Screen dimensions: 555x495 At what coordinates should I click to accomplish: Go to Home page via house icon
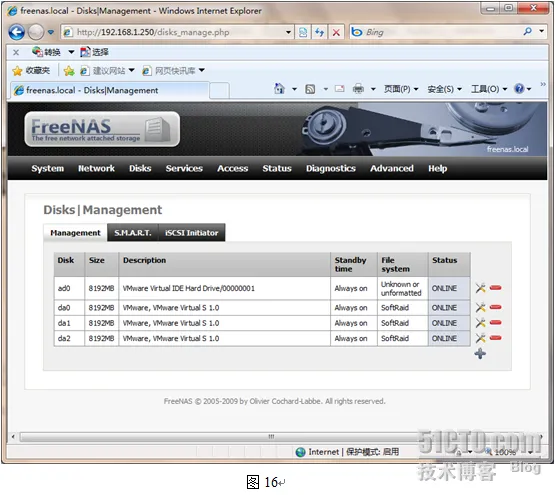pos(280,89)
